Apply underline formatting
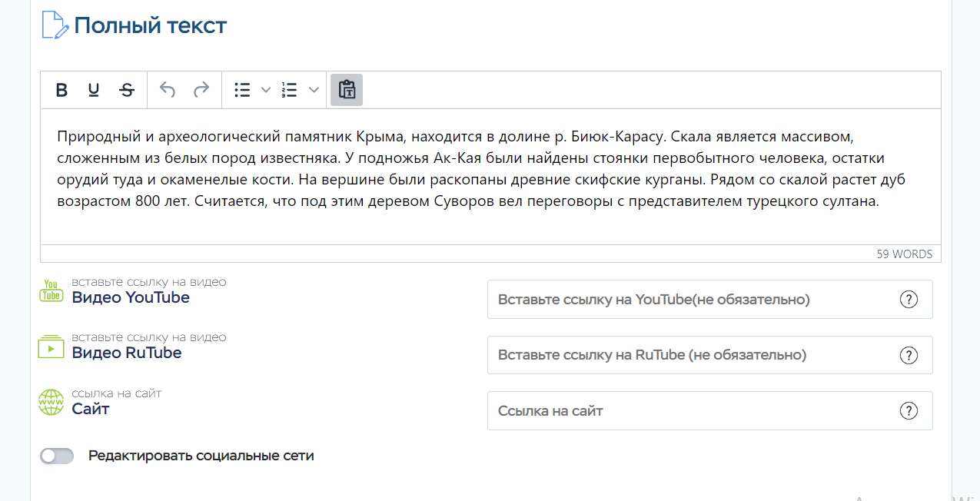 coord(94,90)
